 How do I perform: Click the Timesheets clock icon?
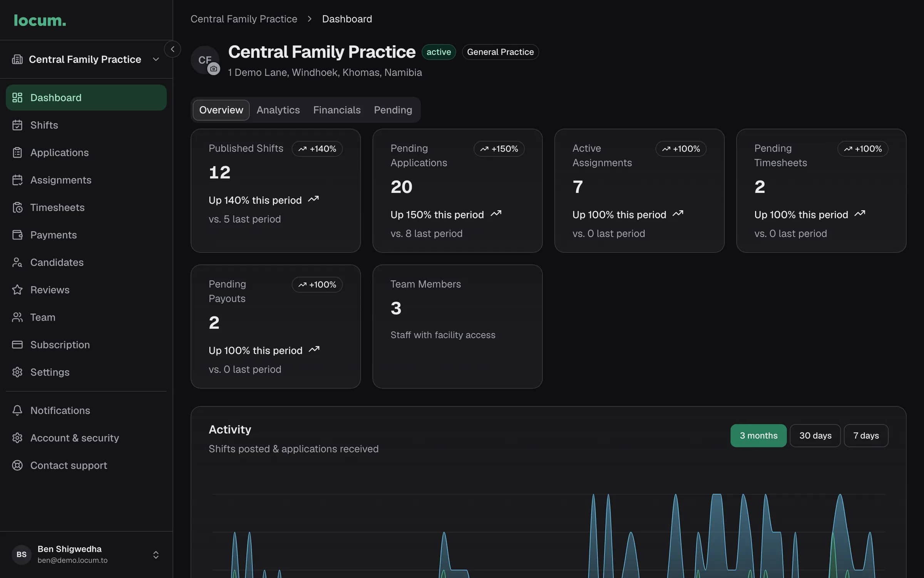pyautogui.click(x=17, y=207)
